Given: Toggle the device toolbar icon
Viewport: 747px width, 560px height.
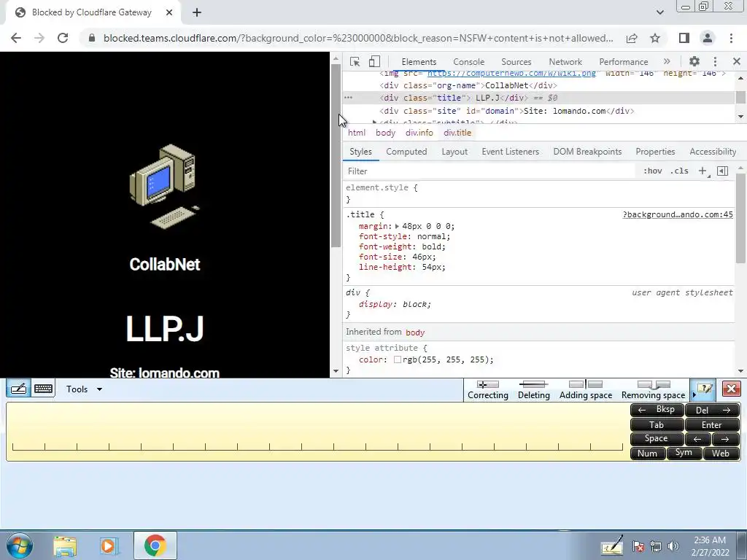Looking at the screenshot, I should [x=374, y=61].
